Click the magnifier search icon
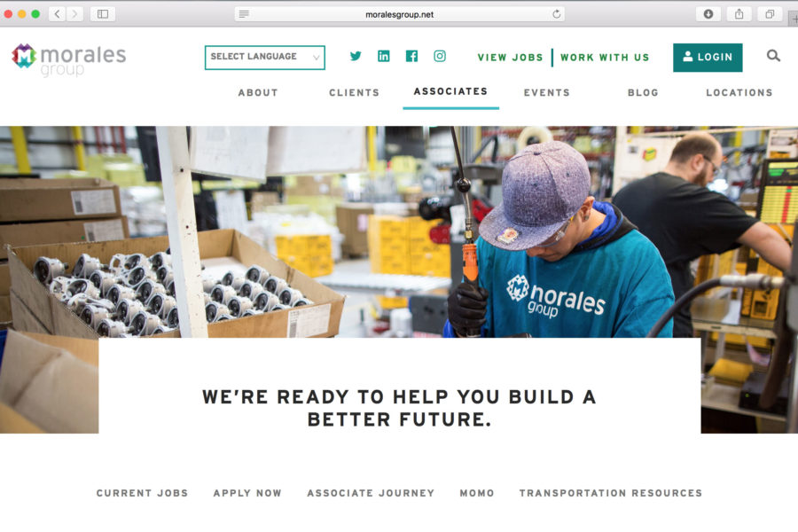This screenshot has height=532, width=798. (x=773, y=56)
